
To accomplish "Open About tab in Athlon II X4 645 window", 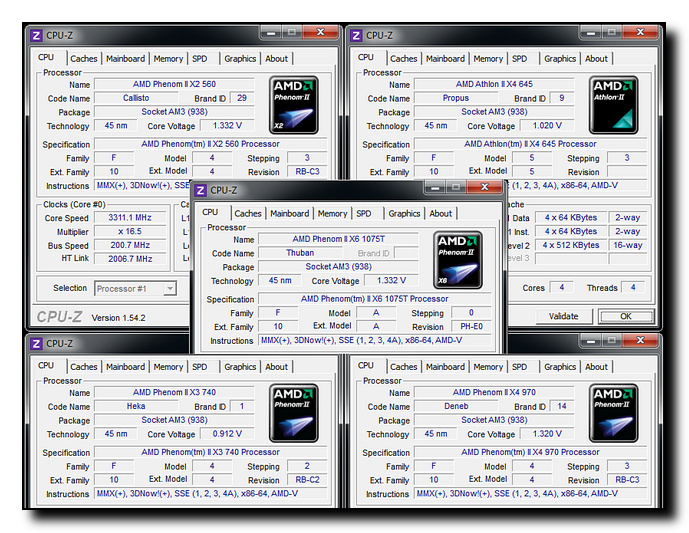I will click(596, 58).
